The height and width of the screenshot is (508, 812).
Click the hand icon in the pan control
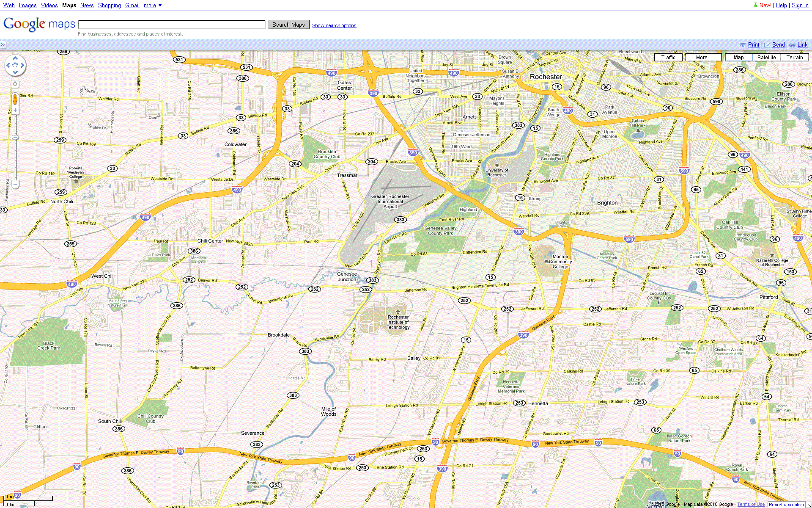15,66
